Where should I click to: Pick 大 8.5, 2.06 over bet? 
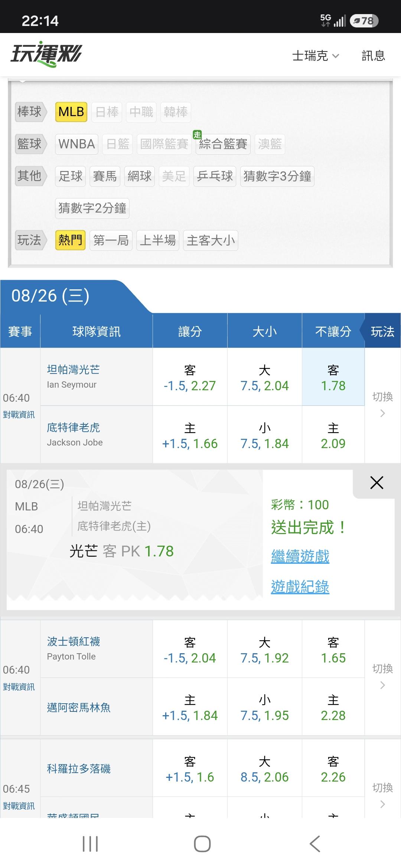(x=264, y=768)
